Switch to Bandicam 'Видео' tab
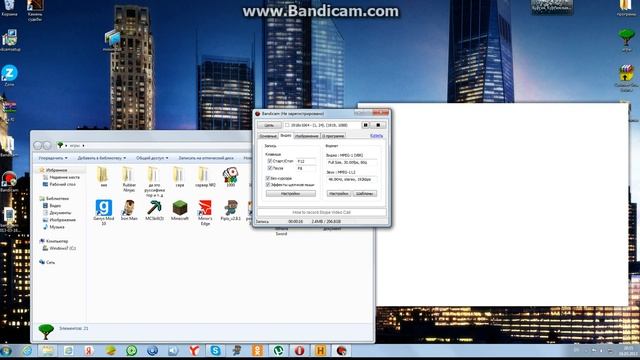The height and width of the screenshot is (360, 640). (x=286, y=136)
